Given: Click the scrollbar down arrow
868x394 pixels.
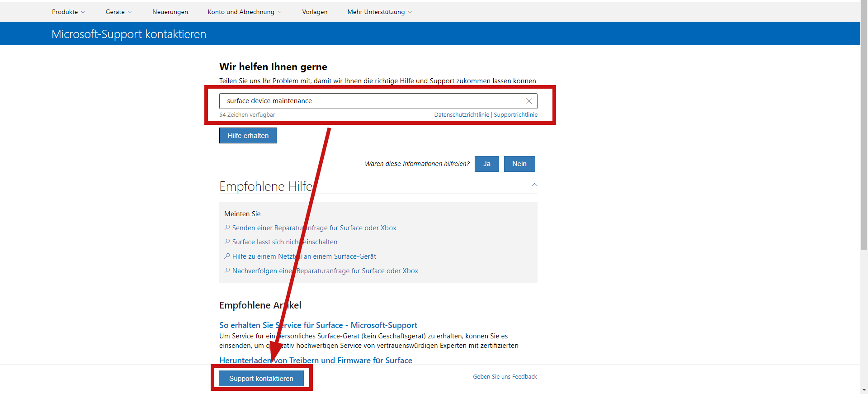Looking at the screenshot, I should 864,390.
